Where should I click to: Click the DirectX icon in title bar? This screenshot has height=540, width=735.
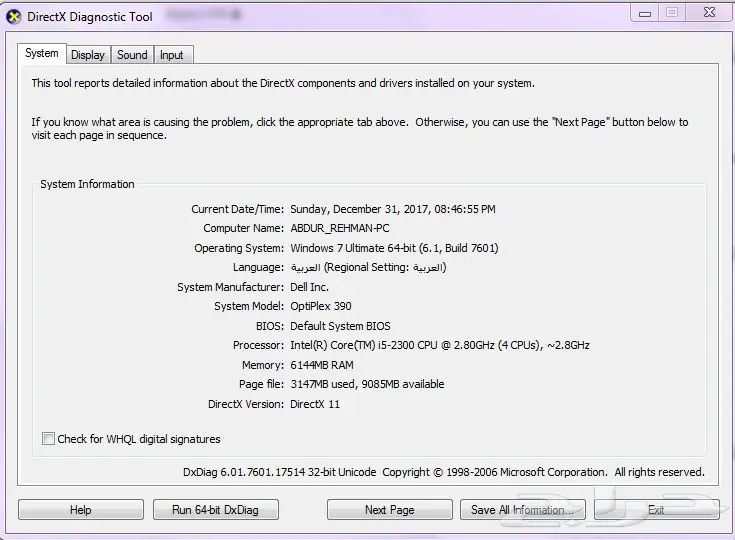[x=14, y=16]
